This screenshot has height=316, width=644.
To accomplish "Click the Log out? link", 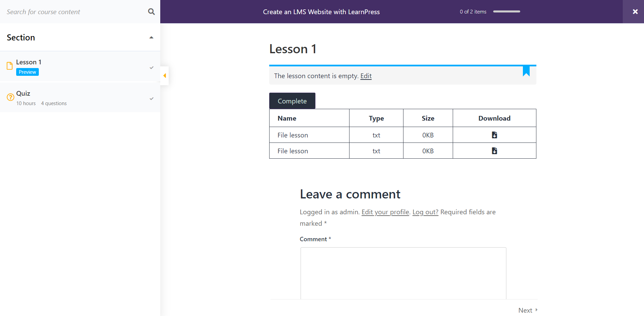I will pos(425,212).
